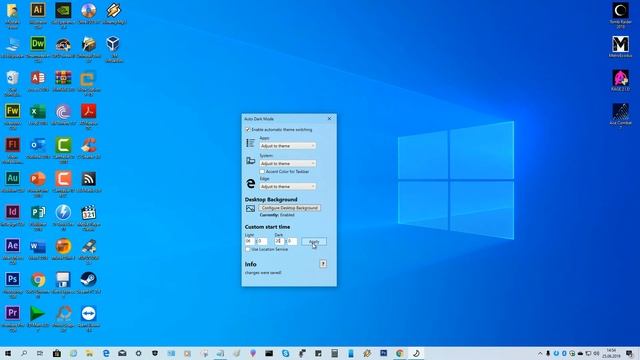Open the notification center in the tray
The height and width of the screenshot is (360, 640).
tap(630, 353)
